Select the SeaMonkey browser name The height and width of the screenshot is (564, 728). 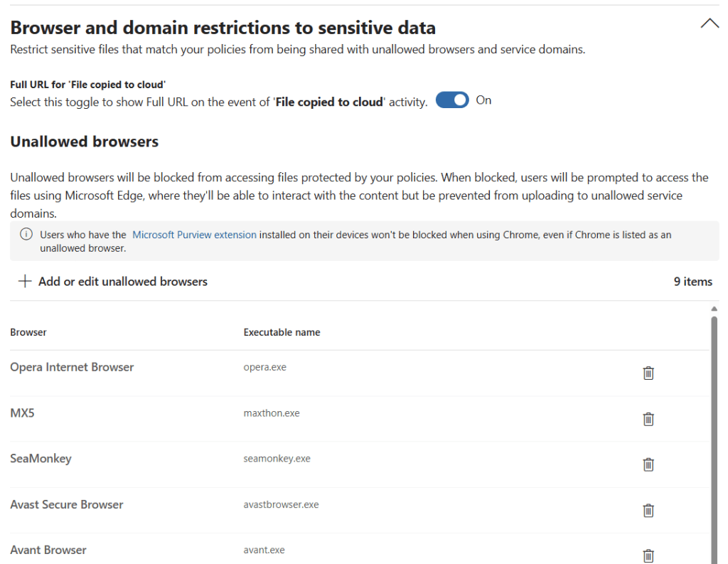(x=41, y=459)
